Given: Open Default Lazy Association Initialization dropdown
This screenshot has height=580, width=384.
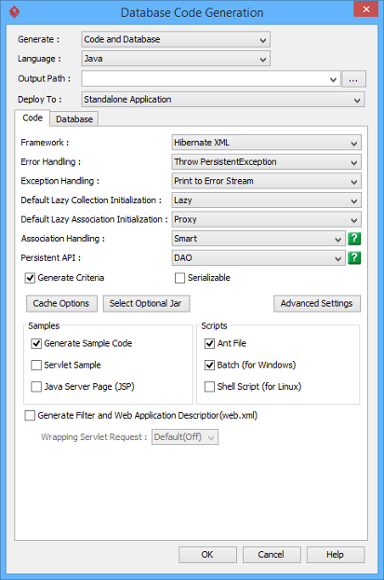Looking at the screenshot, I should (x=266, y=219).
